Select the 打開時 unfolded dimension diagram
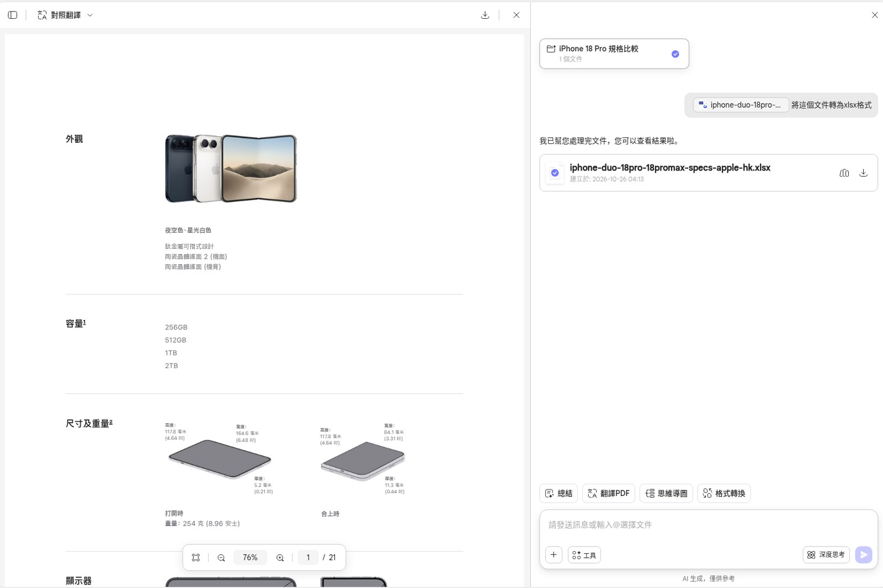 [220, 459]
